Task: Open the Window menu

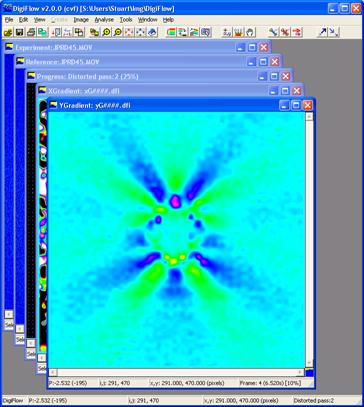Action: [147, 20]
